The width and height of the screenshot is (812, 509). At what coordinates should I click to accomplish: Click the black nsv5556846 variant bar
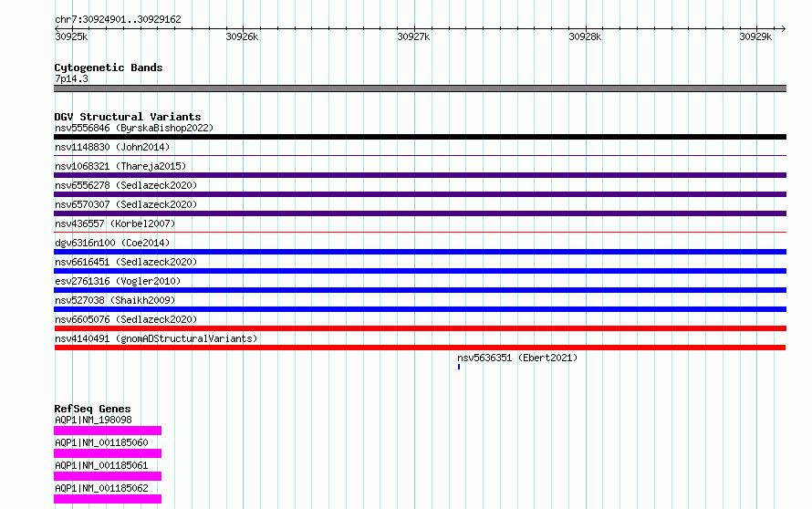click(x=420, y=137)
